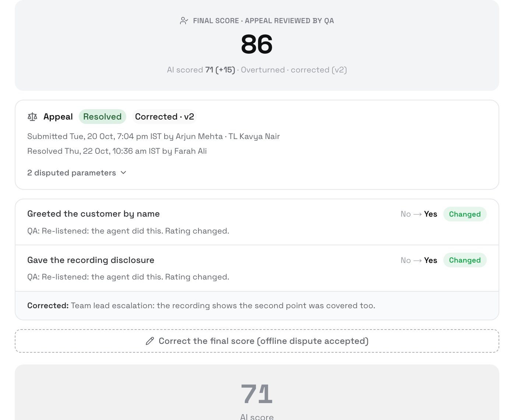
Task: Click the Resolved status badge
Action: click(x=102, y=117)
